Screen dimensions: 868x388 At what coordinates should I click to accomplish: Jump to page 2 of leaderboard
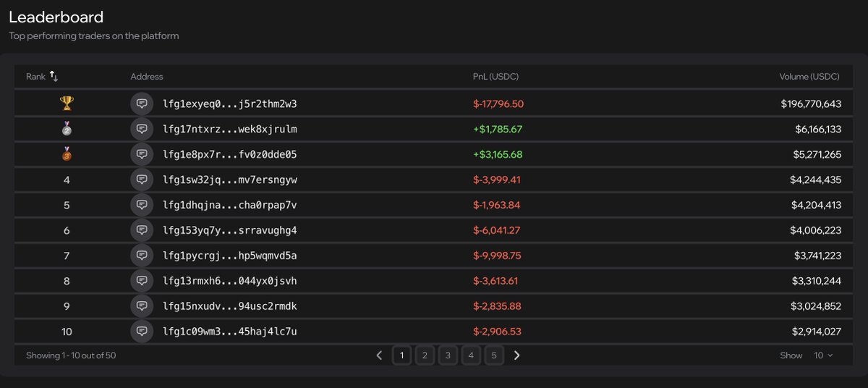click(x=425, y=355)
